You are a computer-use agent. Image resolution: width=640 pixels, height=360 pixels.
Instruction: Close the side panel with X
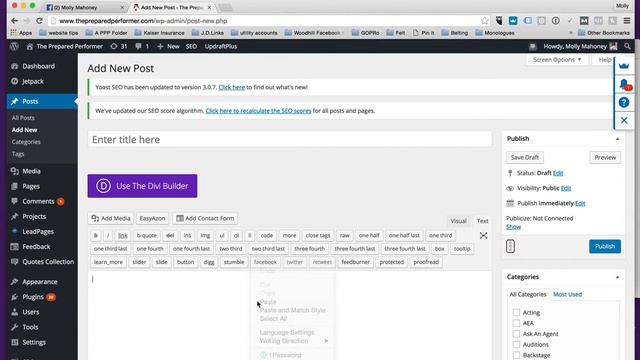click(624, 120)
